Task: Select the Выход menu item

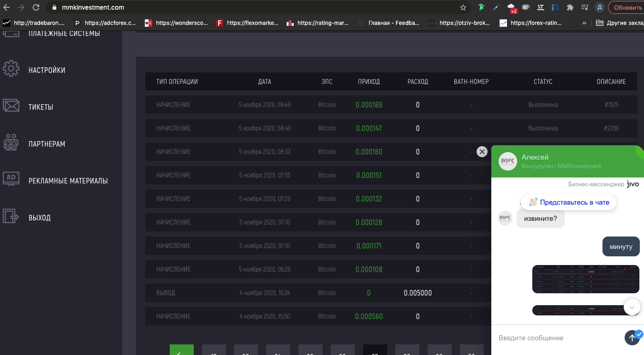Action: point(40,218)
